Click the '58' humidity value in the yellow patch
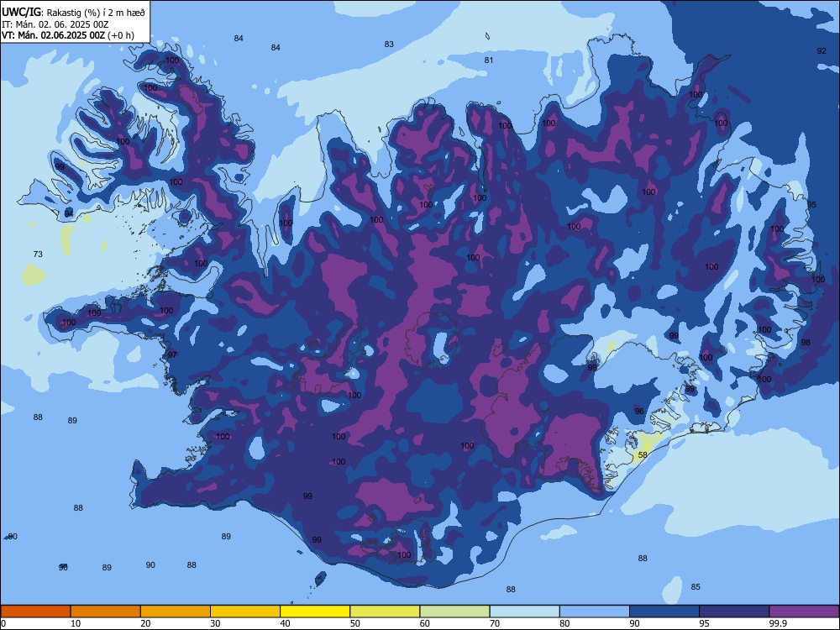The height and width of the screenshot is (630, 840). click(x=643, y=454)
